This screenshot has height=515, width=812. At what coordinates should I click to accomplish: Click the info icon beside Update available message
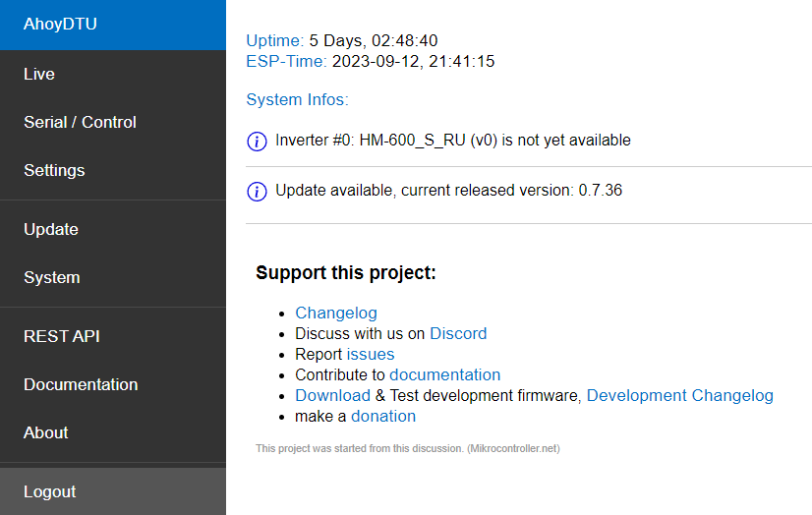tap(257, 192)
